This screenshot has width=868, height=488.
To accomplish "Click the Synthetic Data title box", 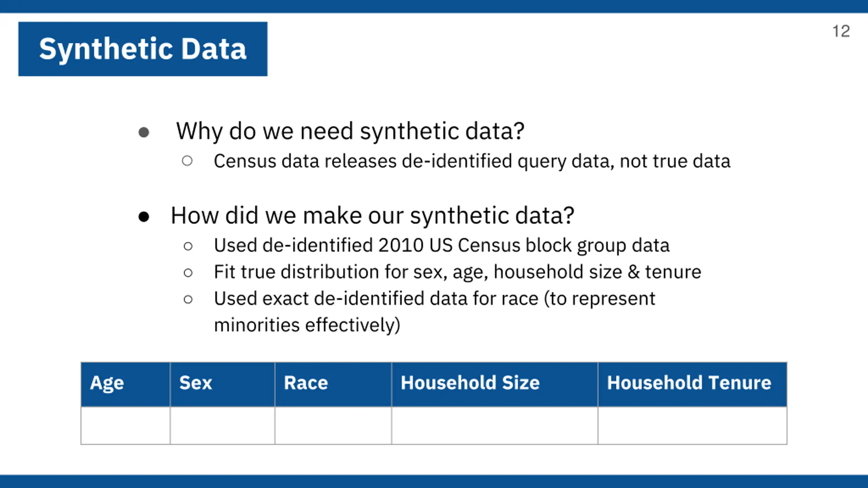I will pos(143,49).
